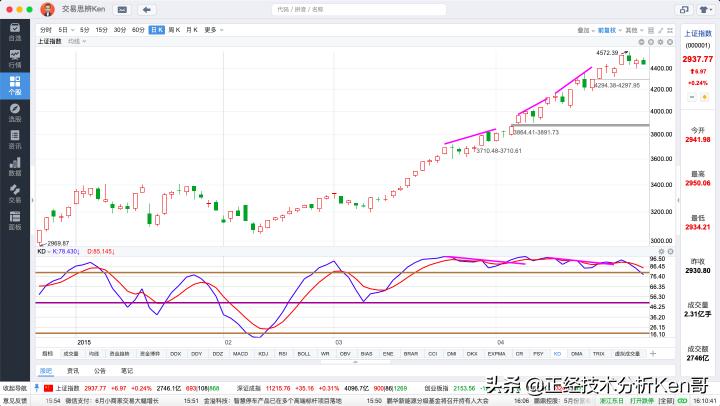Image resolution: width=720 pixels, height=406 pixels.
Task: Open the 选股 stock picker sidebar icon
Action: 15,113
